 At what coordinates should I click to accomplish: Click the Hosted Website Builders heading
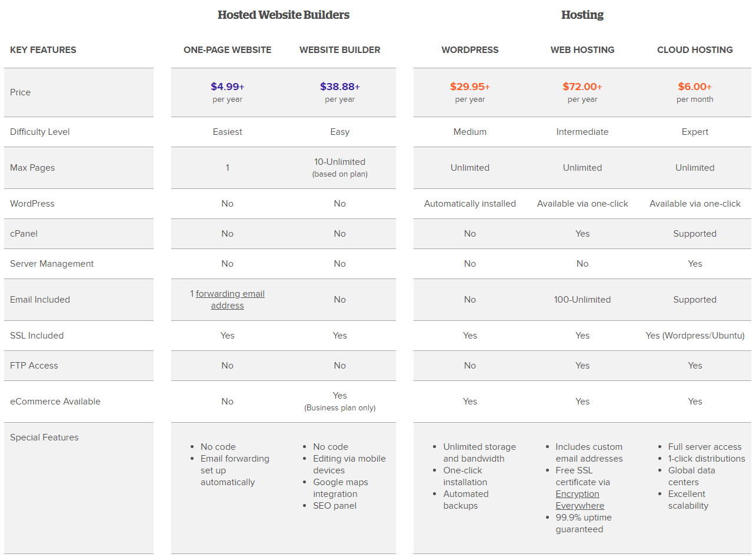283,15
